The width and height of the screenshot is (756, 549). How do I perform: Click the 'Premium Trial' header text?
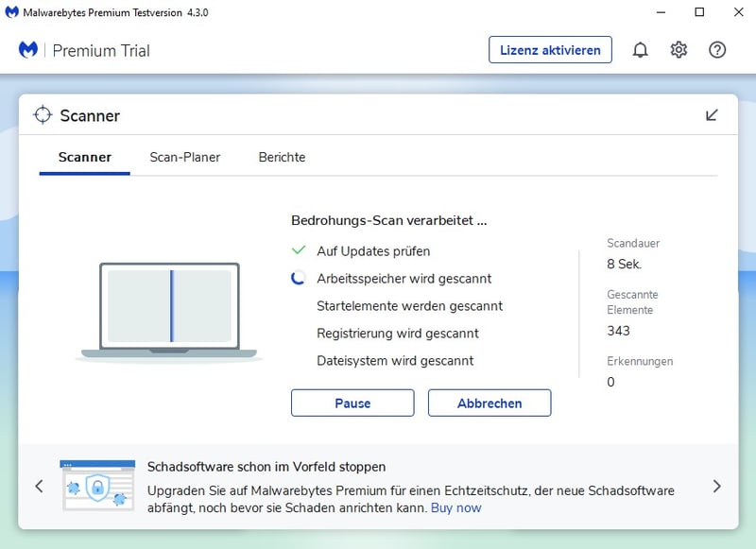(101, 51)
